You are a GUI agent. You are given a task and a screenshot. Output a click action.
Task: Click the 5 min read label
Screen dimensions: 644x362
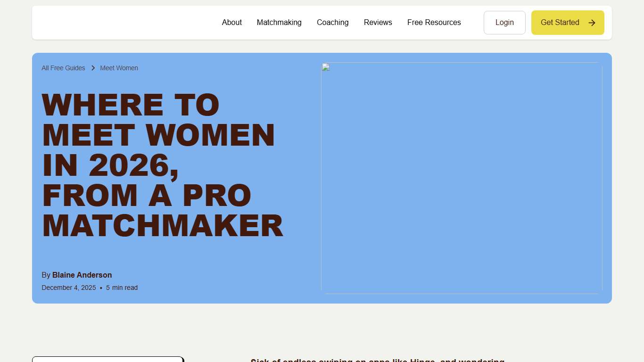(122, 288)
